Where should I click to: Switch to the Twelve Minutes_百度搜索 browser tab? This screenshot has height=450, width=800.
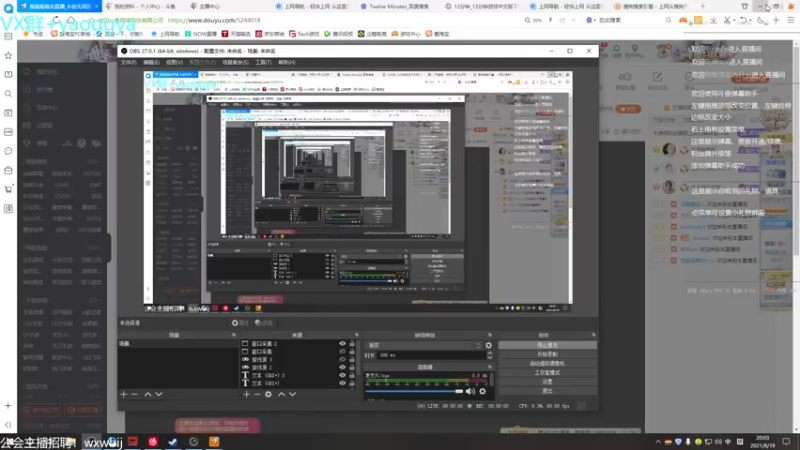[x=394, y=6]
